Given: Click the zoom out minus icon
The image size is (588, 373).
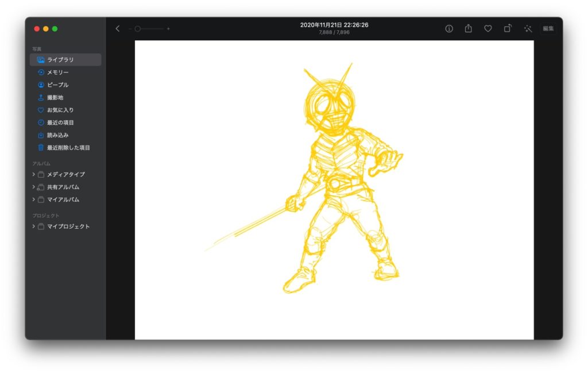Looking at the screenshot, I should (x=130, y=29).
